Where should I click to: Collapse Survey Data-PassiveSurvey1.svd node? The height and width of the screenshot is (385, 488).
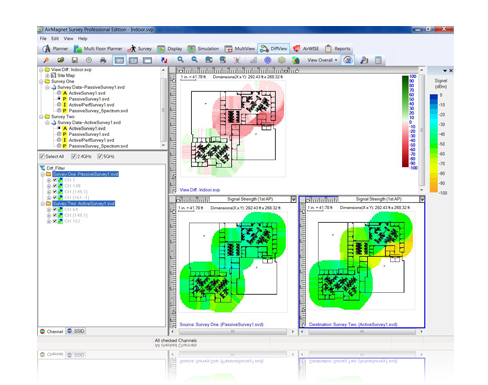pyautogui.click(x=47, y=87)
